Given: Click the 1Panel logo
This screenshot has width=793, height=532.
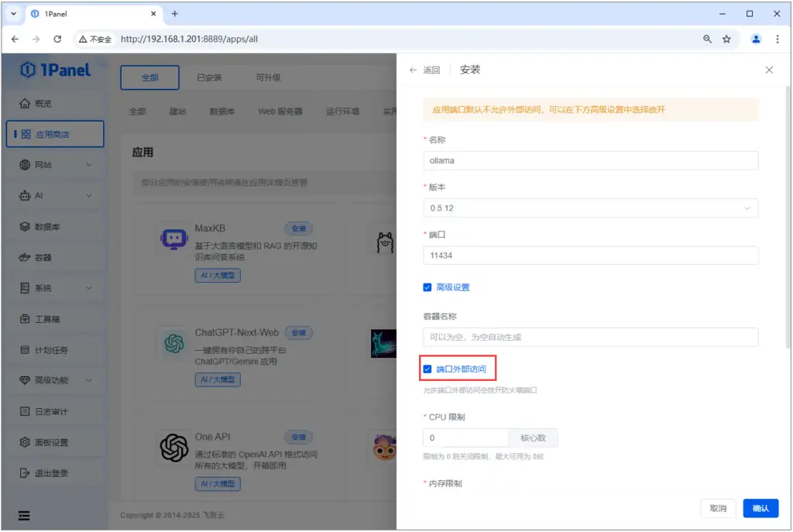Looking at the screenshot, I should pos(54,70).
